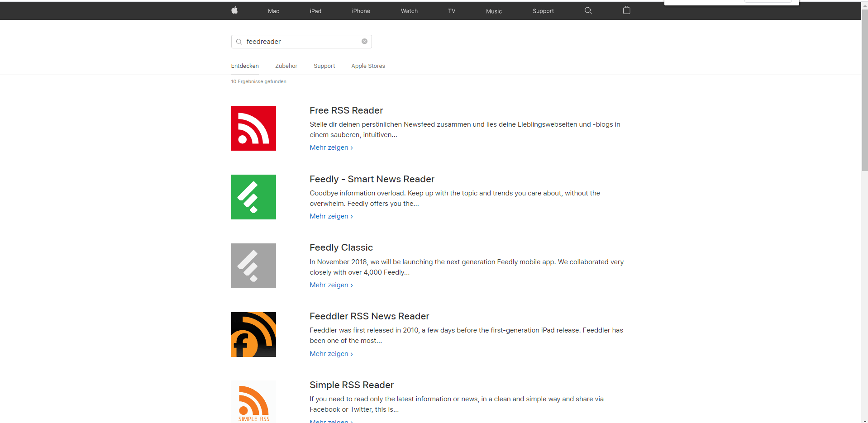Screen dimensions: 868x423
Task: Switch to the Apple Stores tab
Action: coord(368,66)
